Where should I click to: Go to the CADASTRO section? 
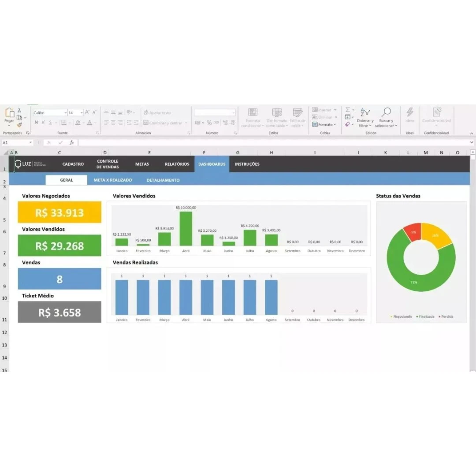(x=73, y=164)
